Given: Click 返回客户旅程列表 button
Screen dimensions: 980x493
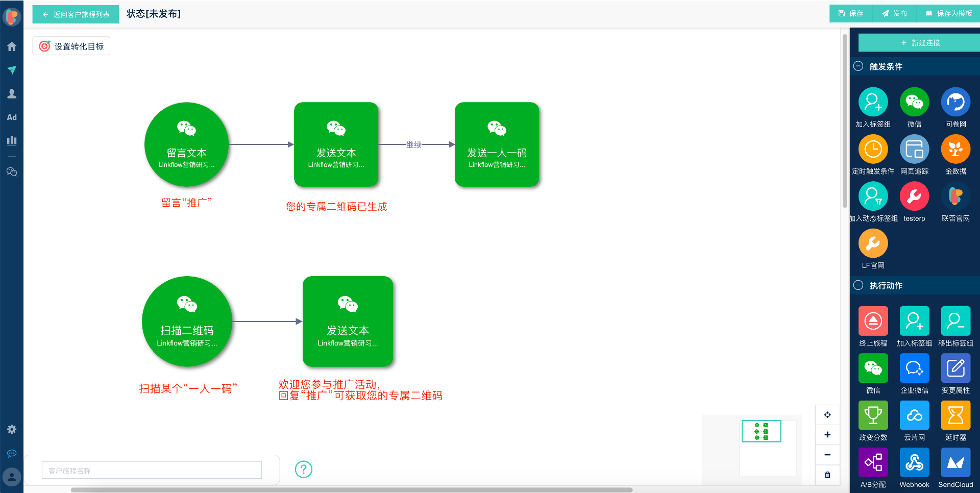Looking at the screenshot, I should click(76, 14).
